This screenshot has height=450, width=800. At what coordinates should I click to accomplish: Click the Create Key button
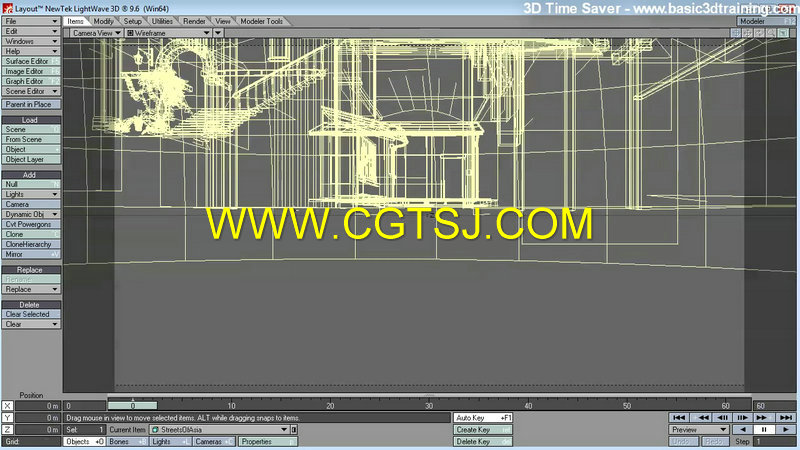(483, 430)
